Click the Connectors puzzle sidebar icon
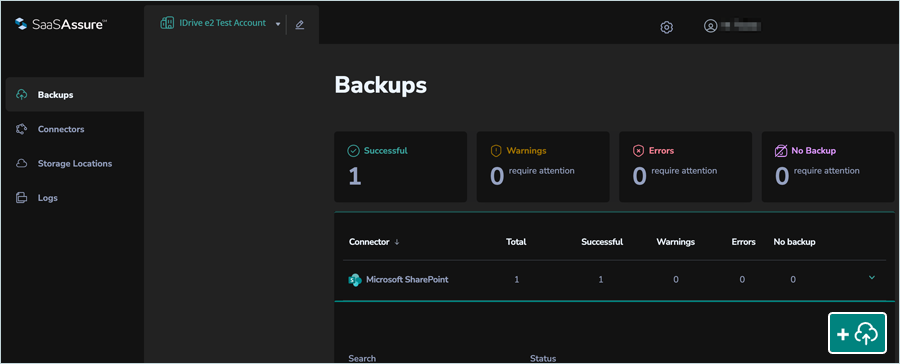This screenshot has width=900, height=364. [x=21, y=129]
